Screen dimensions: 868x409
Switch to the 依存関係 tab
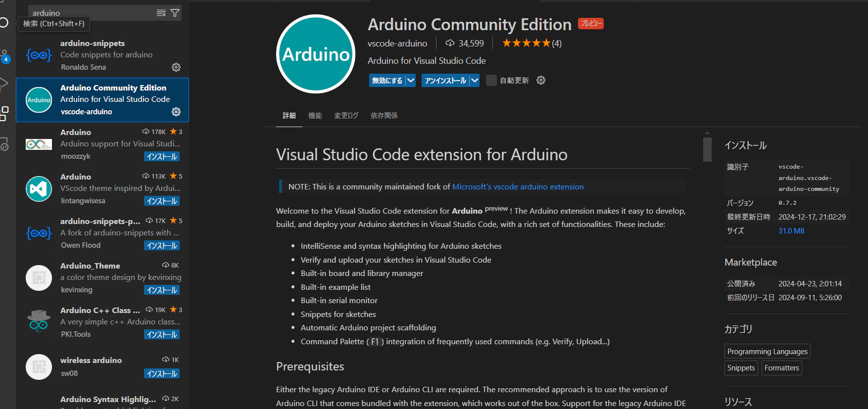384,115
